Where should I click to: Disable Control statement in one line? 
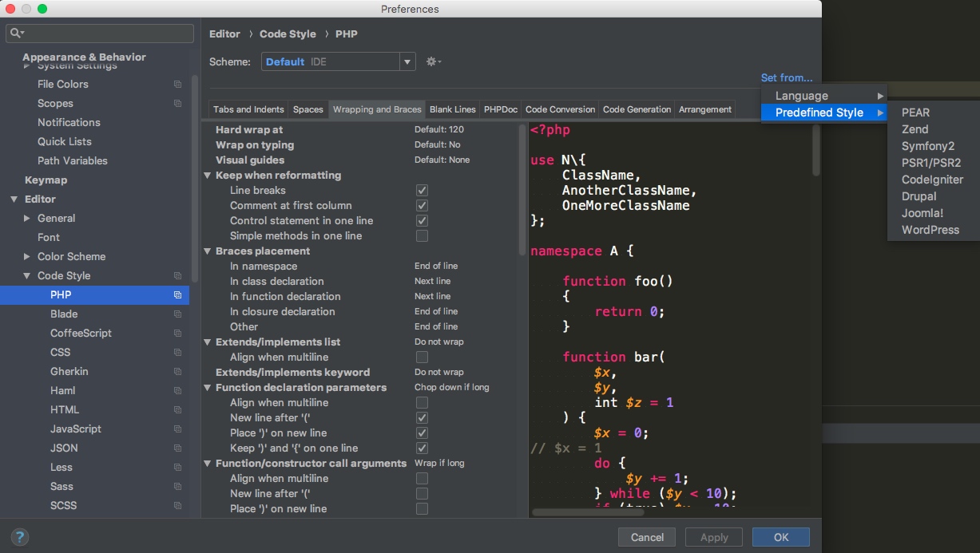tap(422, 220)
